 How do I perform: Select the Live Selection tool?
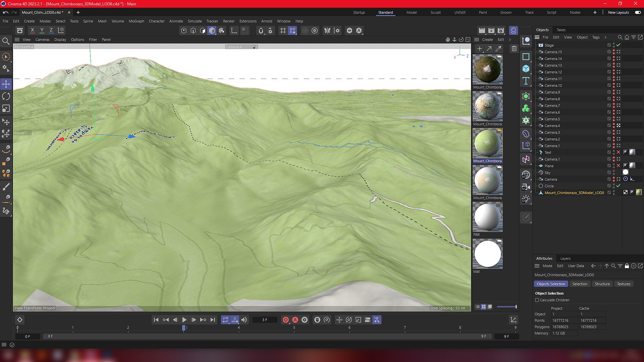(x=6, y=57)
